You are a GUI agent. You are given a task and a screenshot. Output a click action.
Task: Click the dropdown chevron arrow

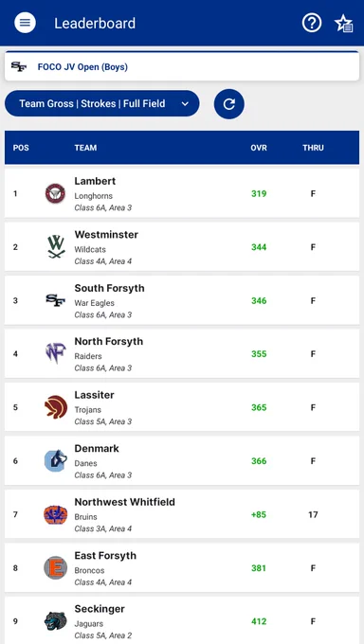pyautogui.click(x=185, y=104)
